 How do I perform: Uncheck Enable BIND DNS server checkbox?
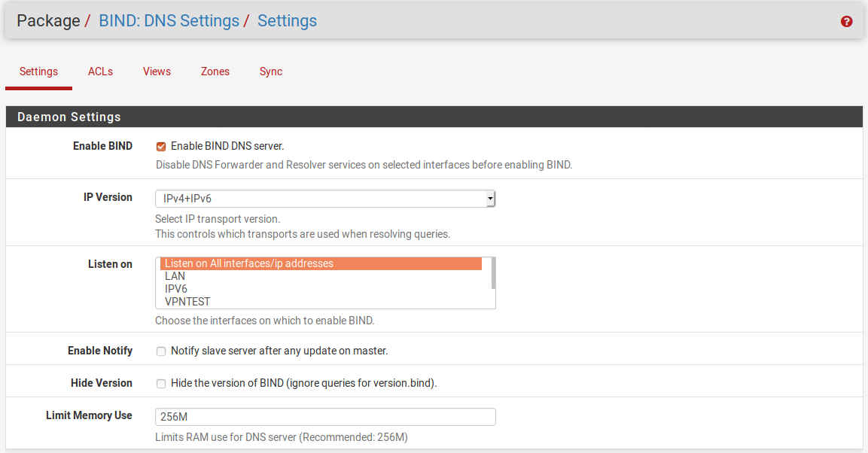click(x=161, y=147)
